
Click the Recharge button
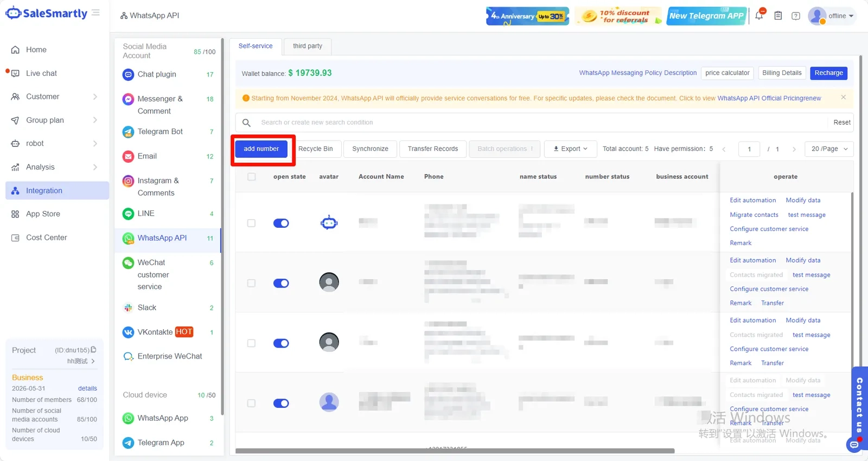click(x=828, y=73)
